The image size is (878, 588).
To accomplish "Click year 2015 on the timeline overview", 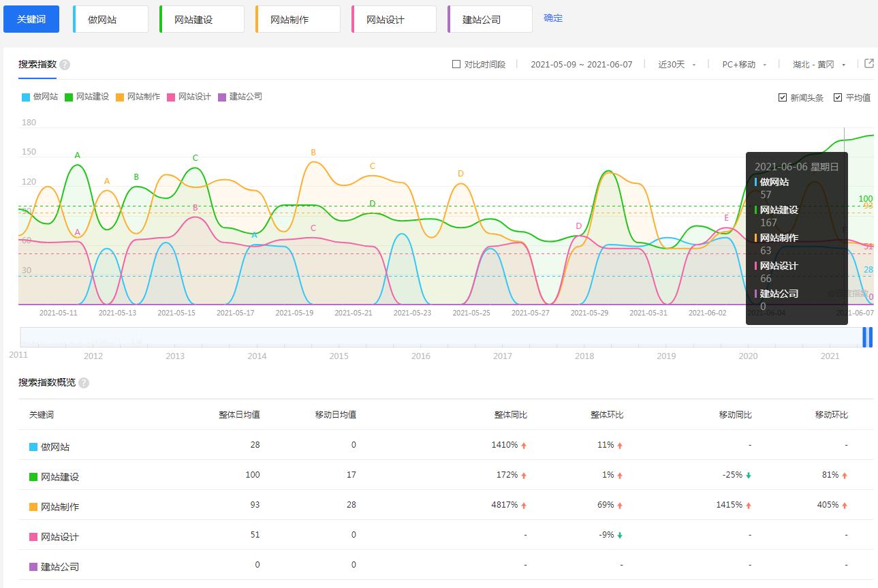I will click(x=339, y=356).
